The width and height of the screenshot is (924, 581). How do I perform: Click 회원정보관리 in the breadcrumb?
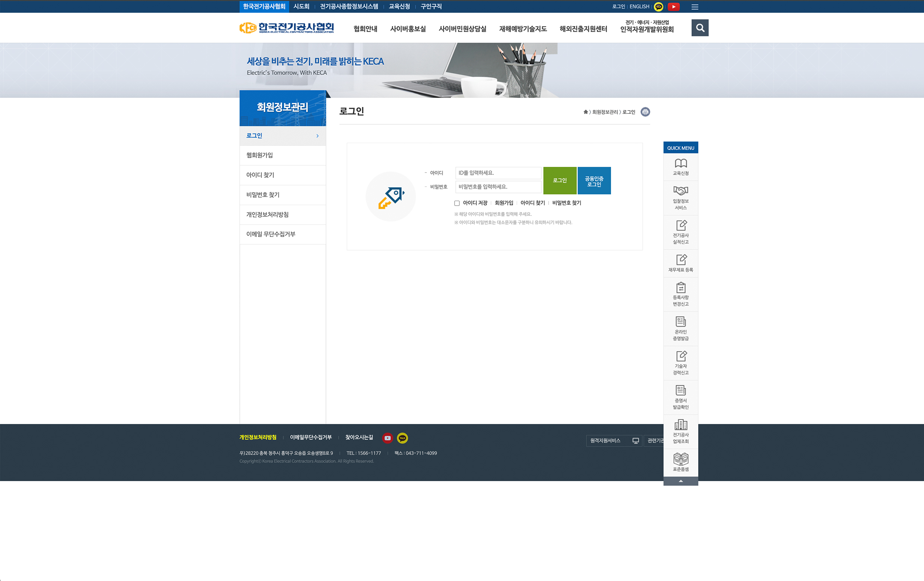[x=605, y=112]
